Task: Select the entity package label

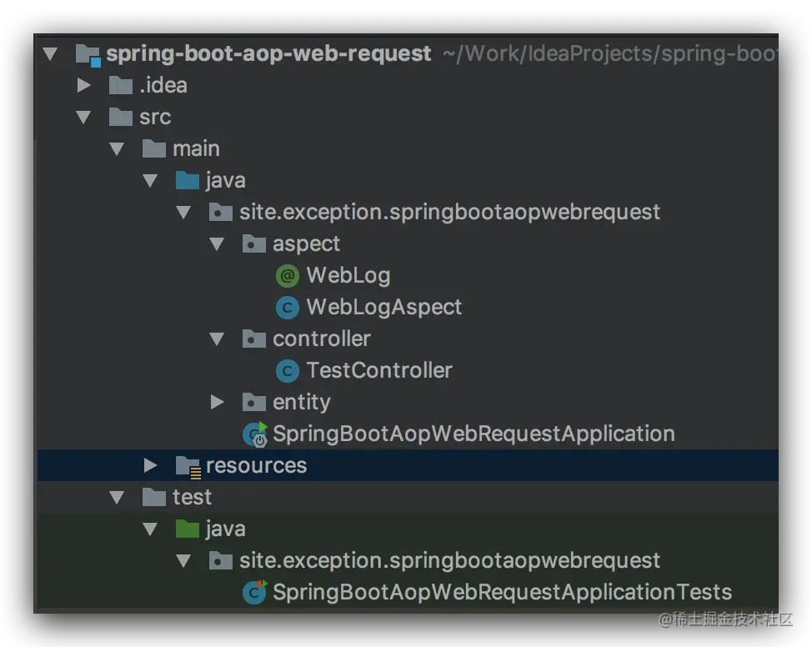Action: pyautogui.click(x=302, y=403)
